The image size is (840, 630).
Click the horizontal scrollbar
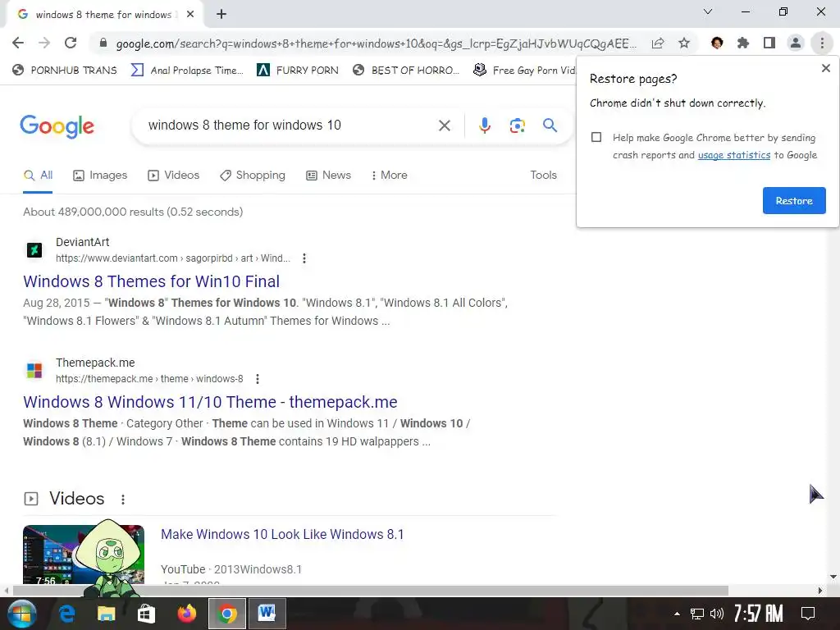(x=370, y=591)
